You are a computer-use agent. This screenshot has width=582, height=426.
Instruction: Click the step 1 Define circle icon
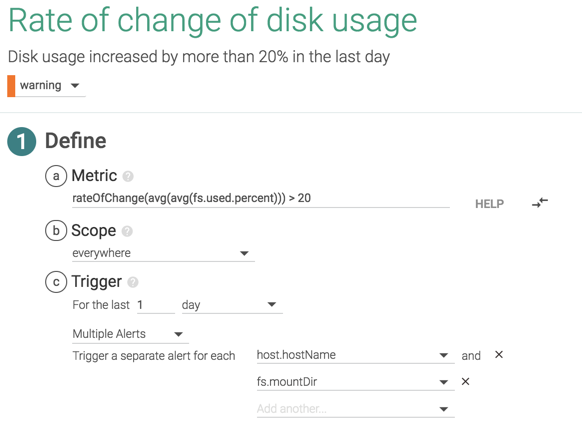[x=22, y=141]
